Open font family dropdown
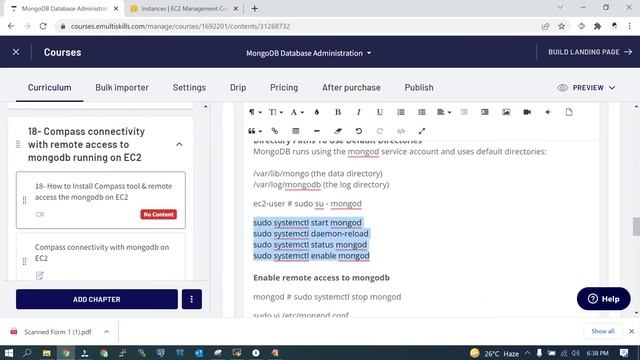The height and width of the screenshot is (360, 640). pyautogui.click(x=297, y=112)
